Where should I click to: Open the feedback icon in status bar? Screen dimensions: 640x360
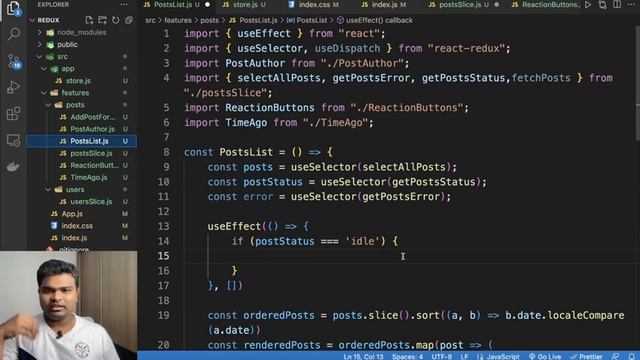point(616,356)
